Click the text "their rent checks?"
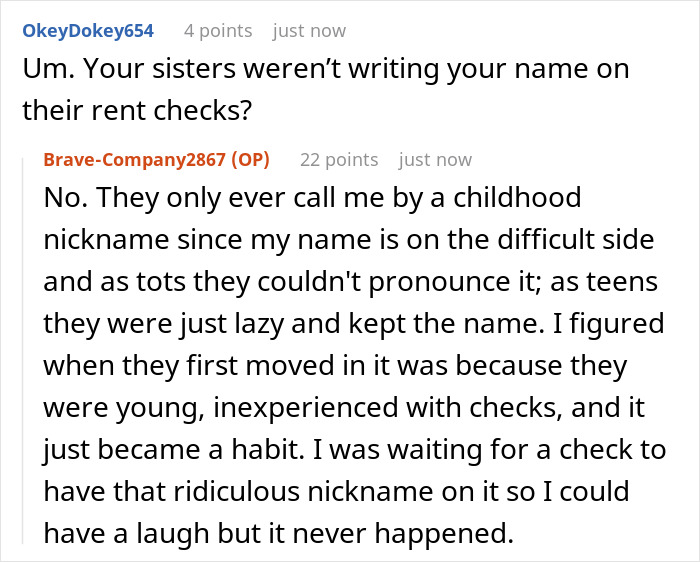The image size is (700, 562). [135, 111]
